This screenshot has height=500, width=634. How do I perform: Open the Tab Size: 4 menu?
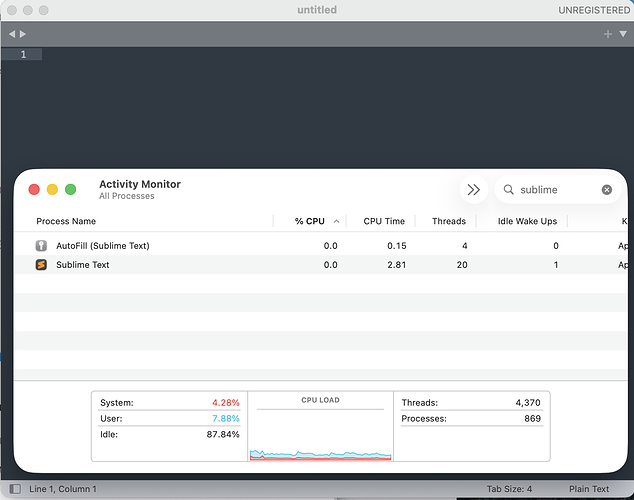tap(509, 489)
